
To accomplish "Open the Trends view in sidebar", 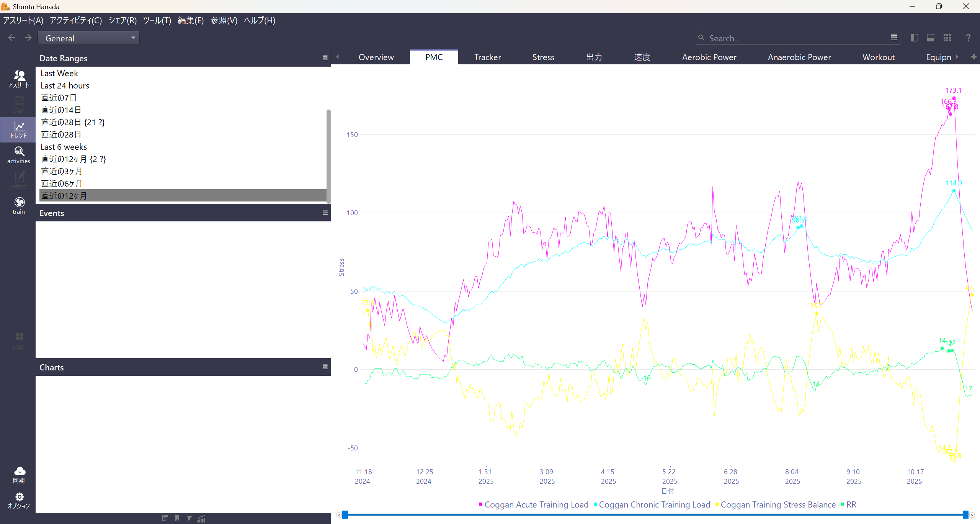I will pyautogui.click(x=18, y=130).
